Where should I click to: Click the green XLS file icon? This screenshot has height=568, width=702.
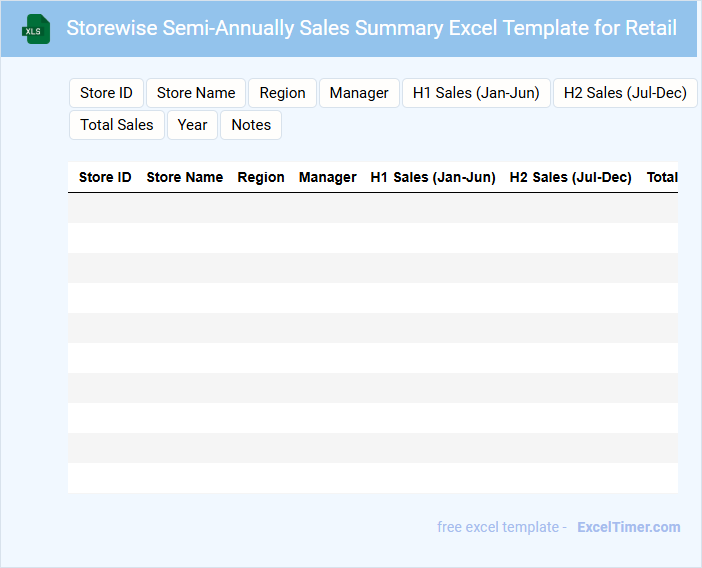tap(36, 29)
